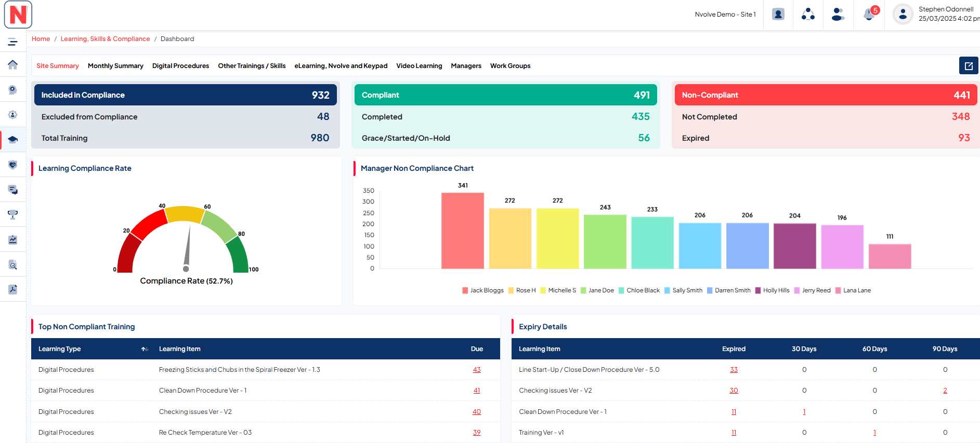Click 30 Days count 1 for Clean Down Procedure

[x=804, y=412]
